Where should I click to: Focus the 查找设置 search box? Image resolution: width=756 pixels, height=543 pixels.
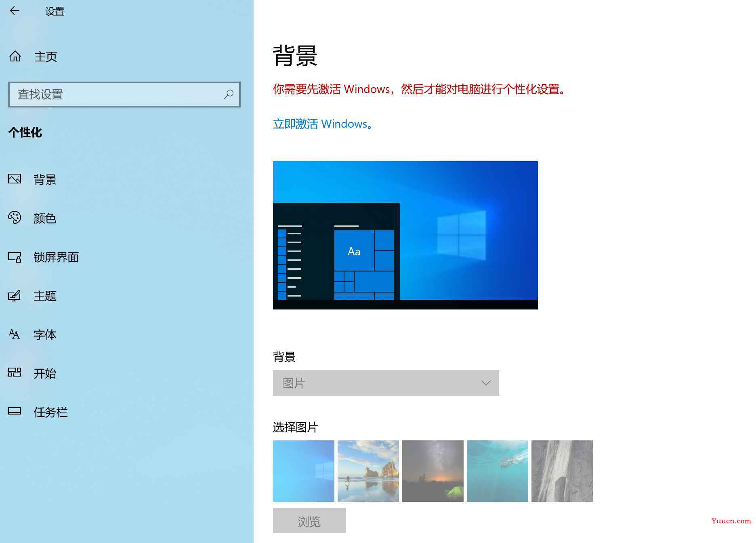pos(124,95)
